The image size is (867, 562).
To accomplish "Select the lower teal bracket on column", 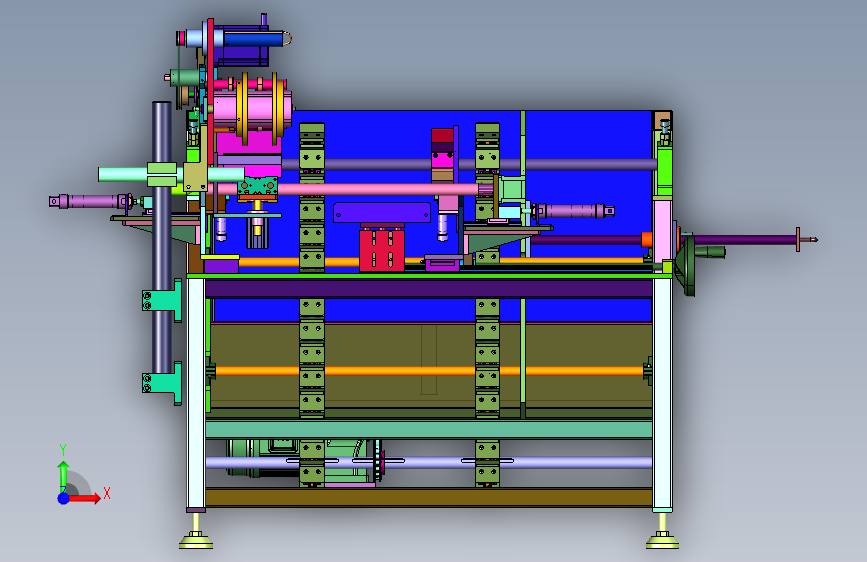I will (x=163, y=383).
